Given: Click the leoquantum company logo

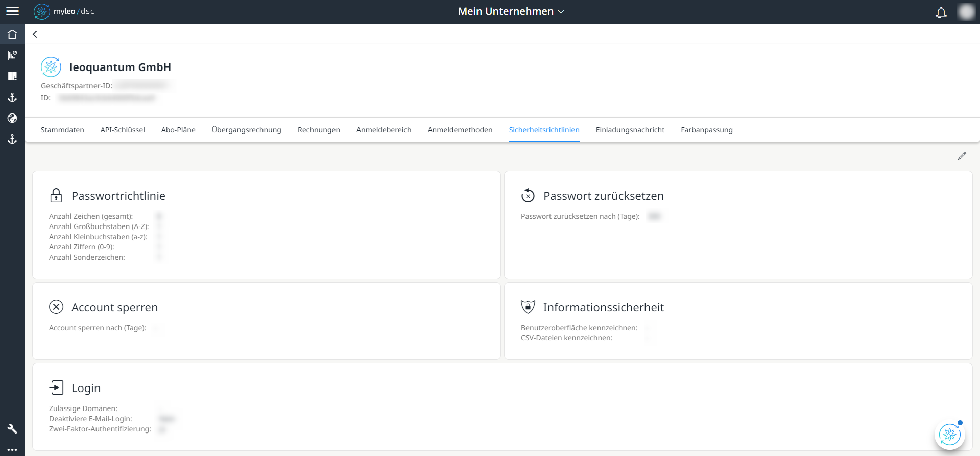Looking at the screenshot, I should (x=51, y=67).
